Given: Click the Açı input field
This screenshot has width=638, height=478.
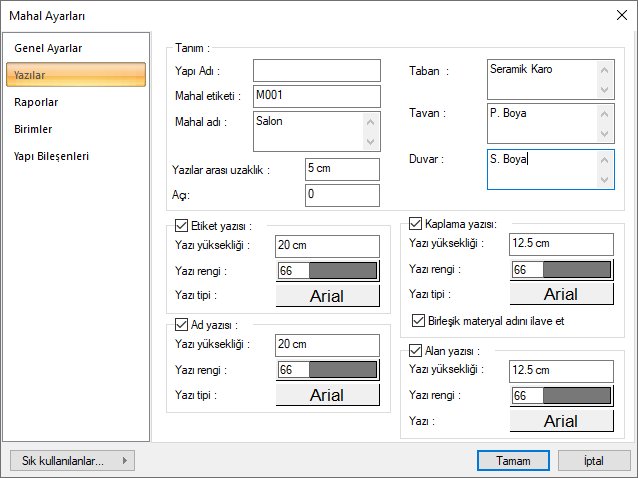Looking at the screenshot, I should (x=341, y=194).
